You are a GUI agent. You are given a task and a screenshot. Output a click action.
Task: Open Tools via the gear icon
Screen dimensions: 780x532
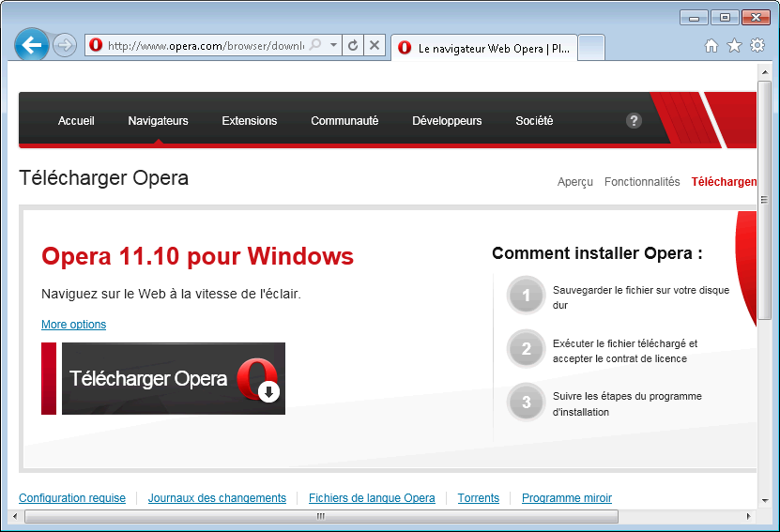click(757, 45)
